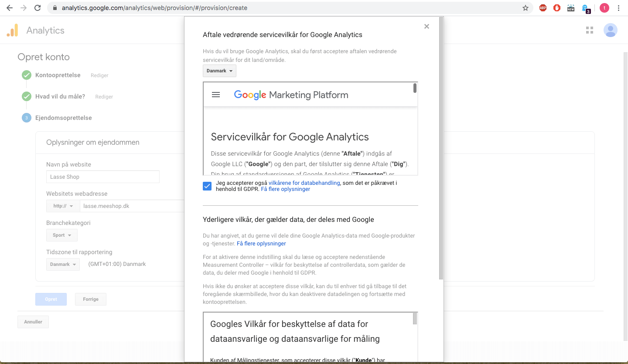Image resolution: width=628 pixels, height=364 pixels.
Task: Open the Danmark timezone dropdown
Action: 63,264
